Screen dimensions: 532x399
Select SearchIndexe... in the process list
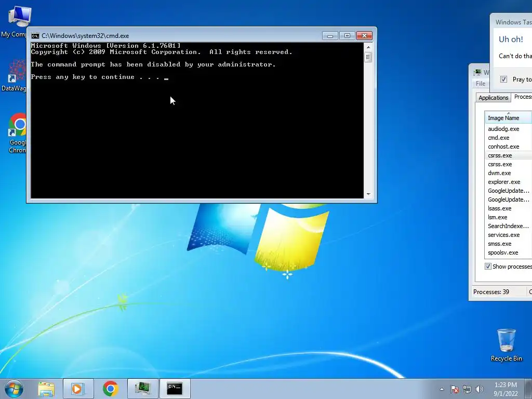[508, 226]
